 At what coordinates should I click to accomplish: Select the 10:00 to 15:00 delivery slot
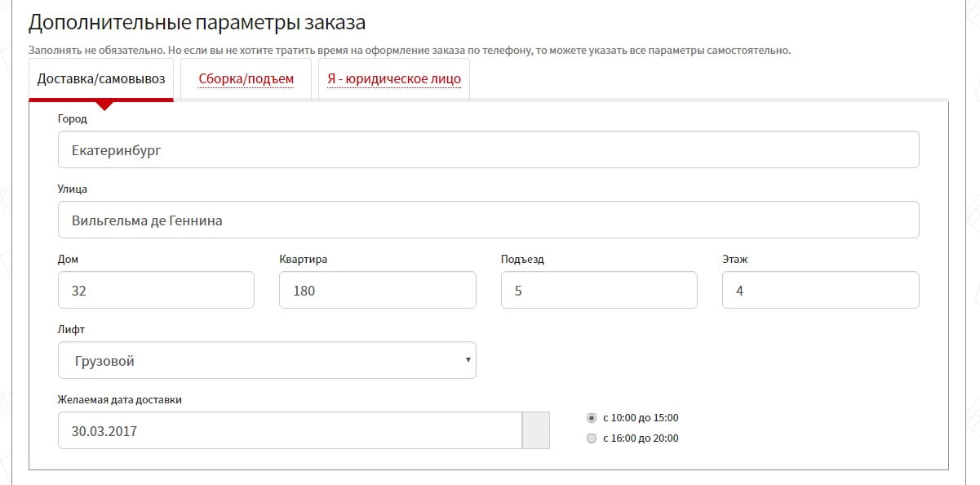592,418
